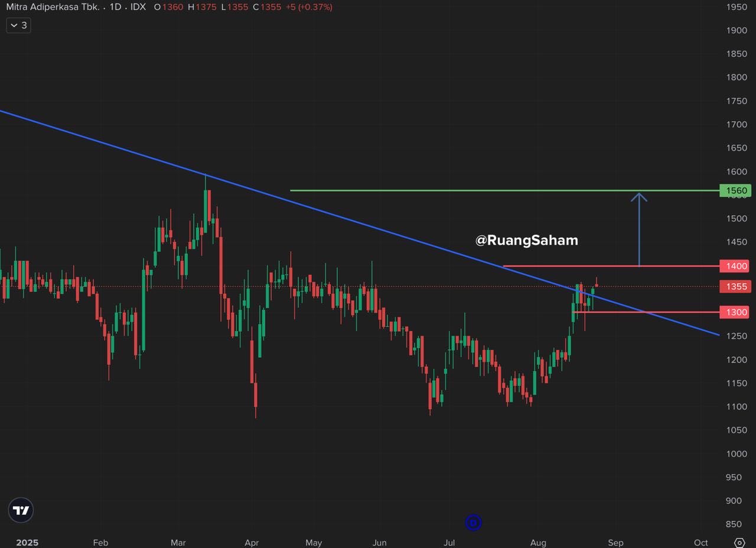Click the Sep label on the time axis
Viewport: 756px width, 548px height.
pyautogui.click(x=615, y=543)
